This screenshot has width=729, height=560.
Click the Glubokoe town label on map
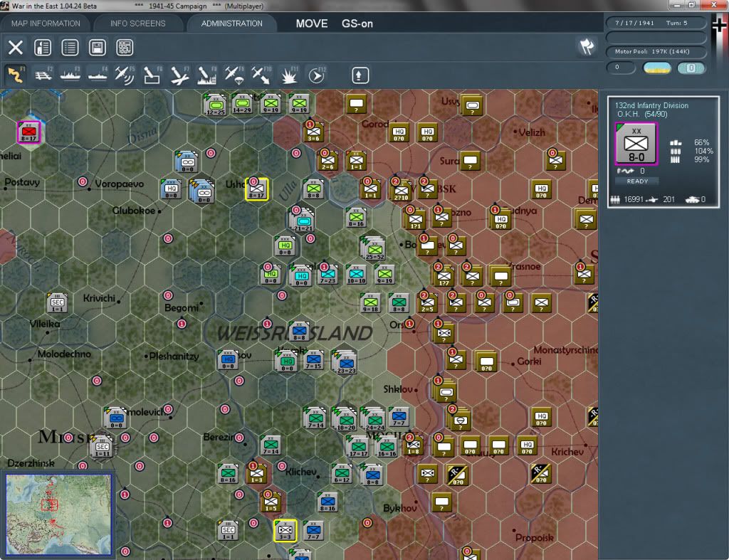(134, 211)
